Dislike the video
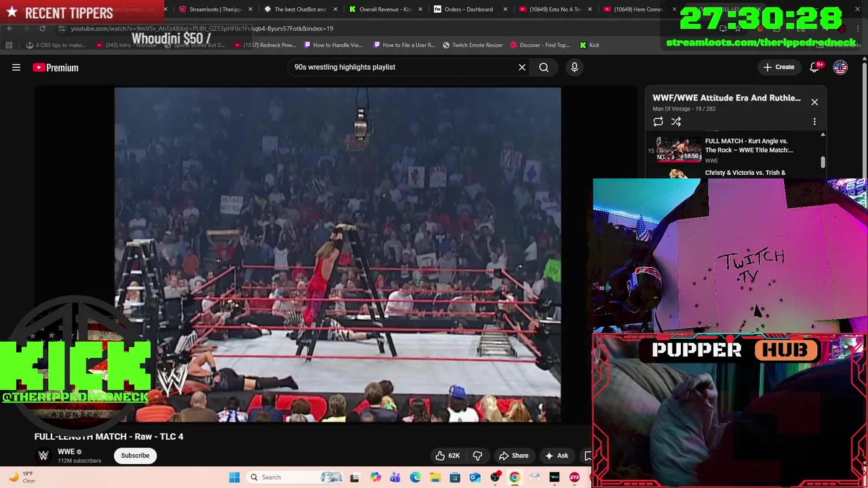 coord(477,455)
